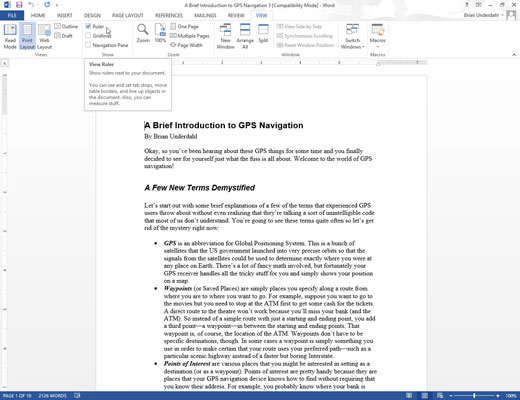The width and height of the screenshot is (520, 400).
Task: Zoom in with plus button
Action: 498,396
